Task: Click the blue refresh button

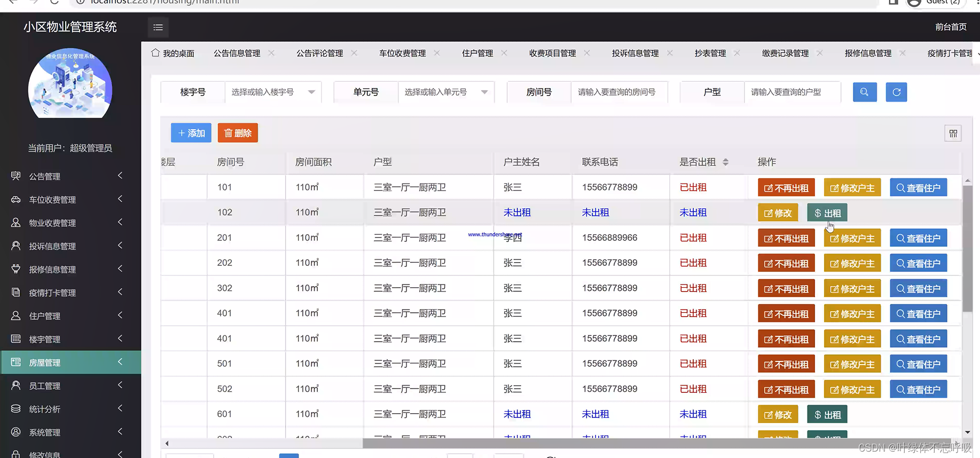Action: [897, 92]
